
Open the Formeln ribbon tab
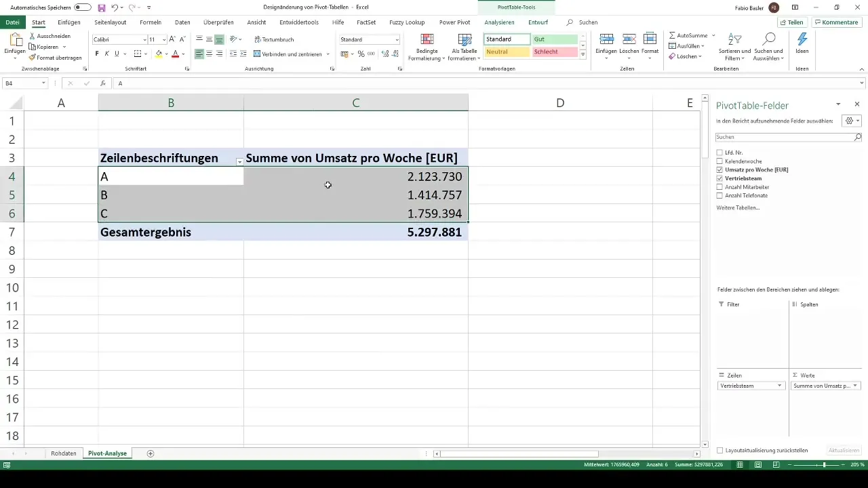(151, 22)
